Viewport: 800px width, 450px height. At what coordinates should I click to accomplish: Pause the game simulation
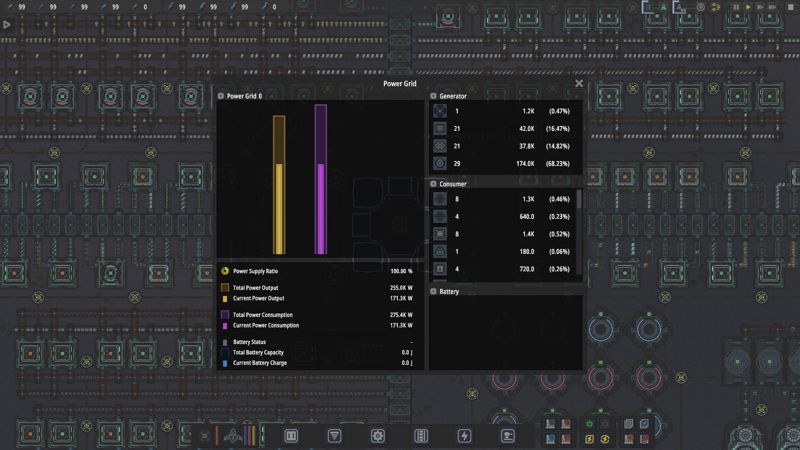coord(736,7)
